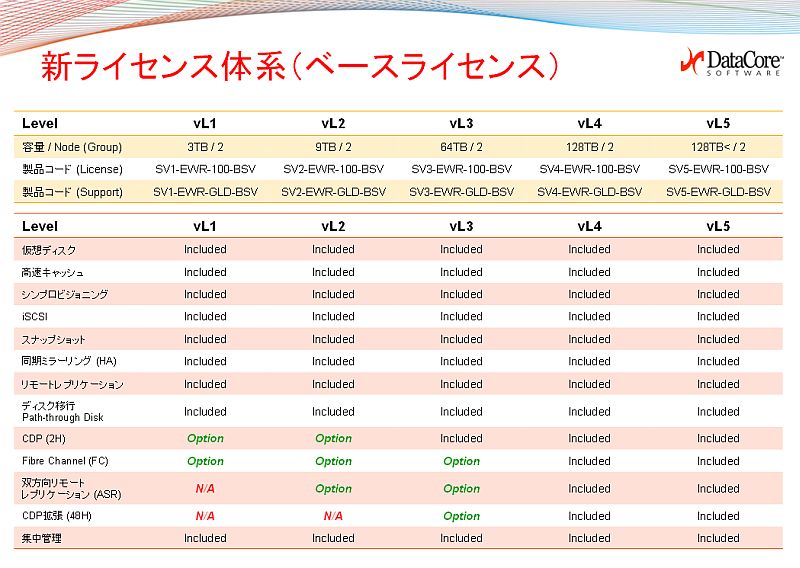This screenshot has width=800, height=568.
Task: Click product code SV1-EWR-100-BSV
Action: (x=205, y=169)
